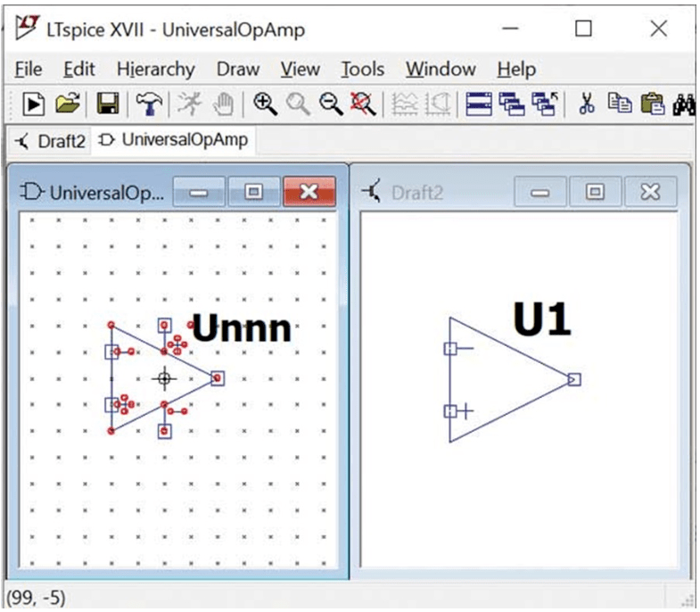Click the Copy icon
The height and width of the screenshot is (612, 700).
620,103
